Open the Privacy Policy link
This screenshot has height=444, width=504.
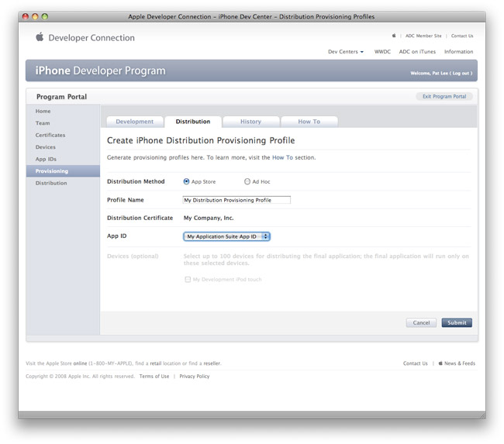click(x=195, y=377)
